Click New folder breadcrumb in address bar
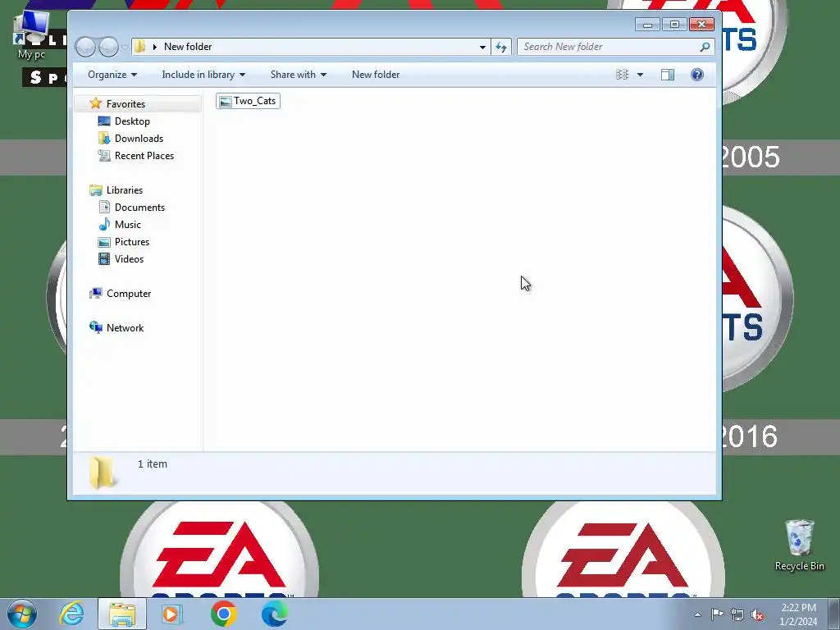 click(188, 47)
